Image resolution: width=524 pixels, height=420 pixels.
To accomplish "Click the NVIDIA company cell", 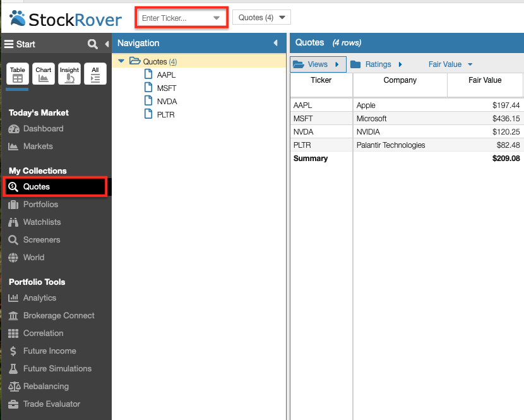I will [368, 132].
